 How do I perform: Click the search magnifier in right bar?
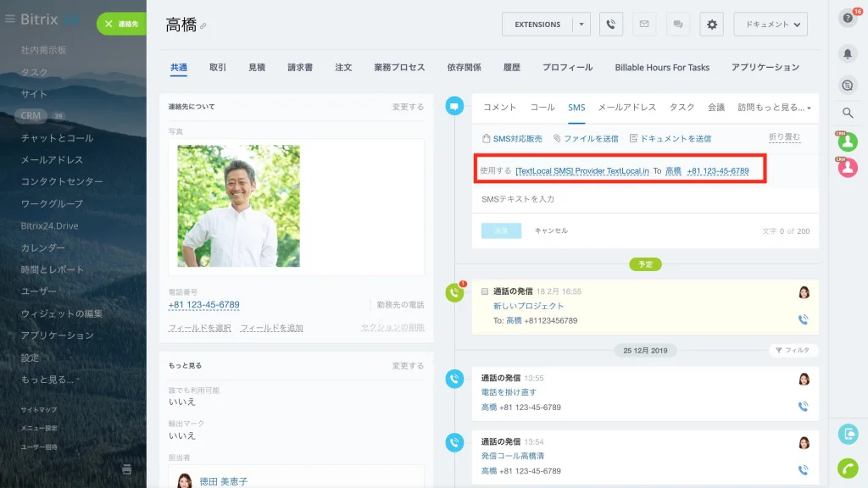848,113
